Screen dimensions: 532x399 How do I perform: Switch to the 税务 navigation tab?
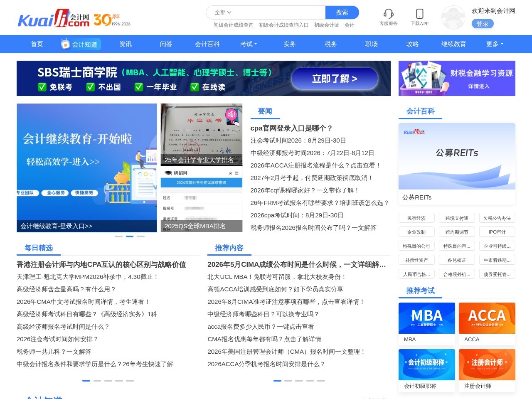[x=330, y=44]
